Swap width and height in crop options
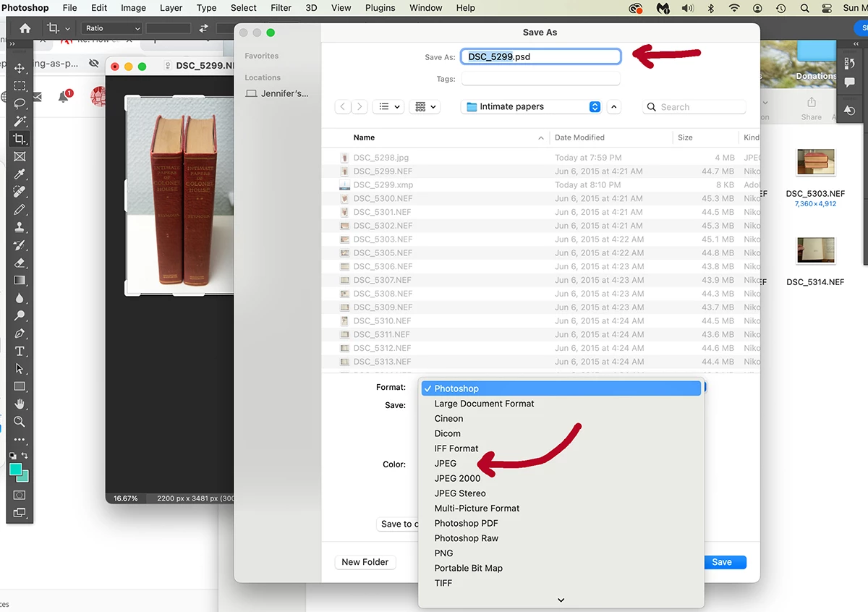 pos(204,28)
